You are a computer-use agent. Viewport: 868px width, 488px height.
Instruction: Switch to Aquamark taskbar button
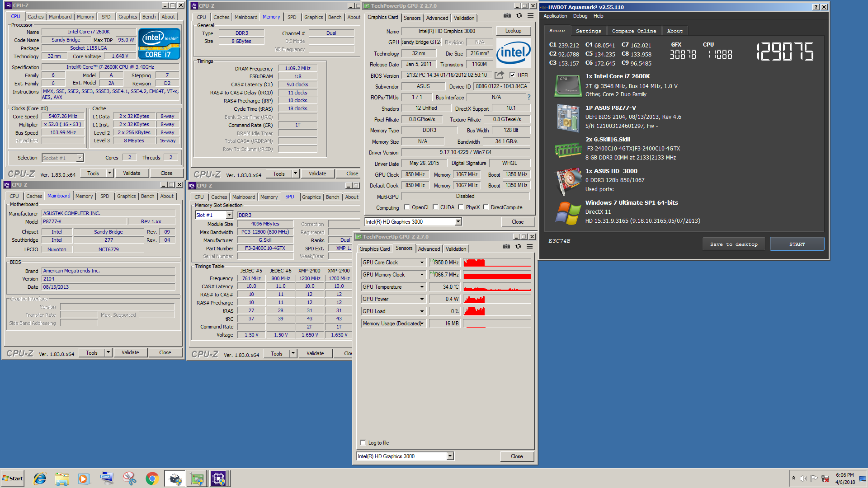tap(175, 479)
